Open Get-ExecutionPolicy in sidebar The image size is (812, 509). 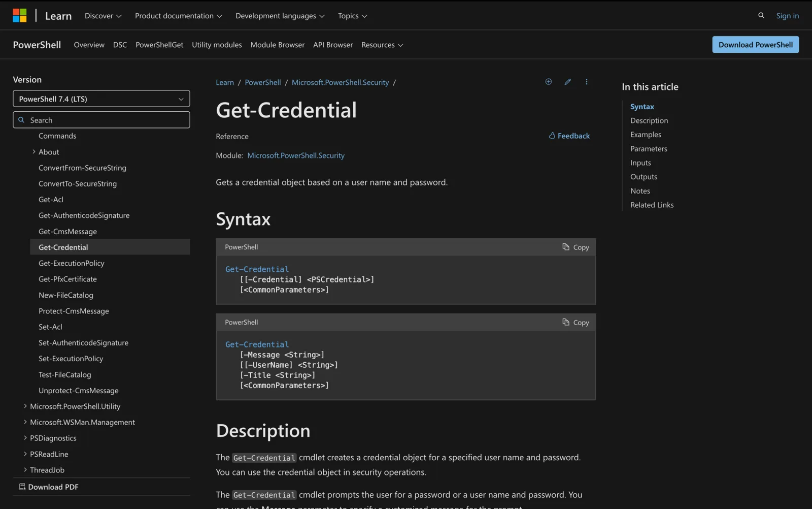pos(71,263)
